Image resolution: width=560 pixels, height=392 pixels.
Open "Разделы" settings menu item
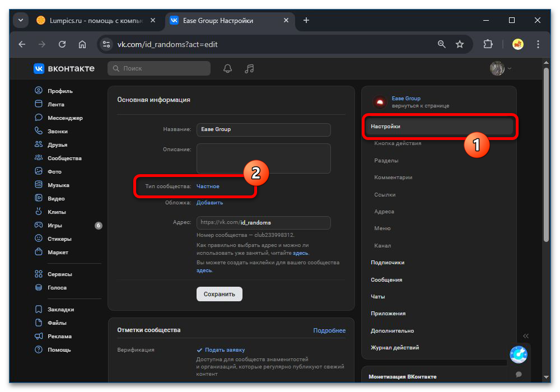tap(386, 161)
